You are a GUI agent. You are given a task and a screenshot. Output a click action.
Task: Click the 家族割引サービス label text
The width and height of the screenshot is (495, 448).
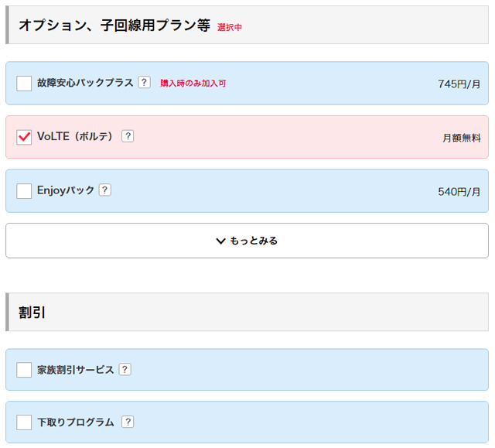(x=76, y=370)
